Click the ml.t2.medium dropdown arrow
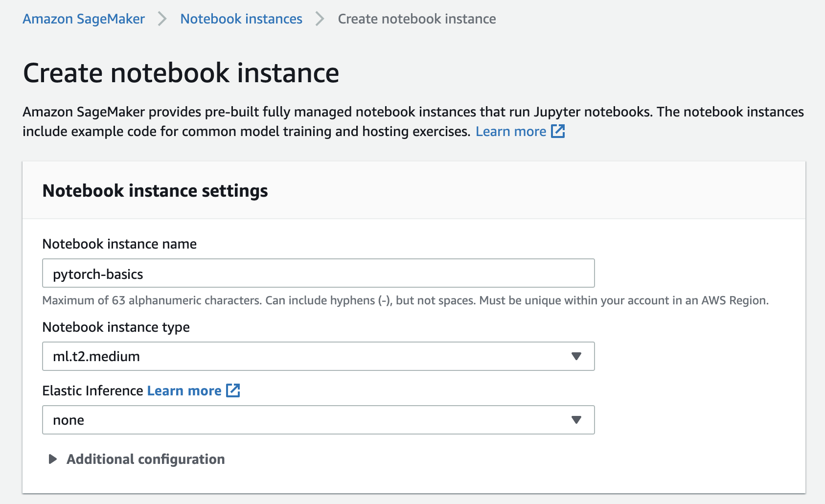This screenshot has width=825, height=504. point(576,356)
